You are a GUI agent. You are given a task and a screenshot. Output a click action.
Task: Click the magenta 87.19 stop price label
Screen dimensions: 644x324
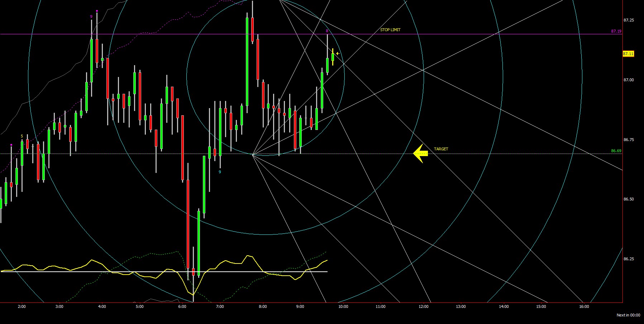pyautogui.click(x=616, y=32)
